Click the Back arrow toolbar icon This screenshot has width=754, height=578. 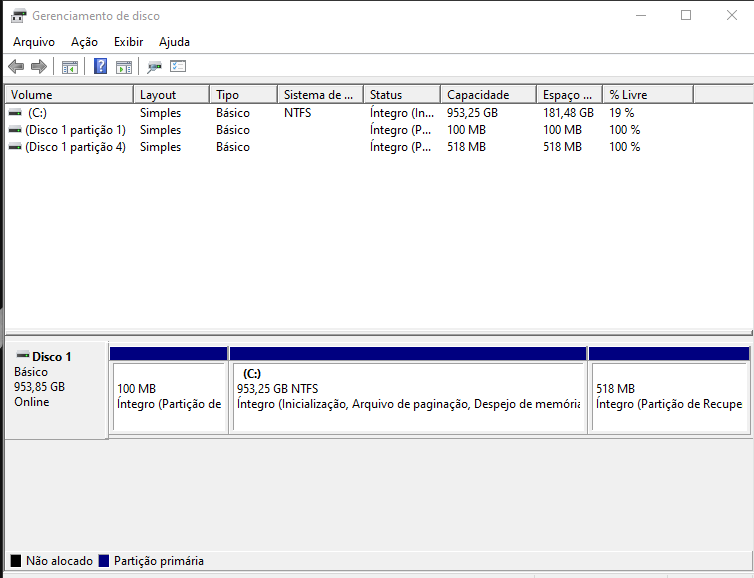[x=16, y=66]
